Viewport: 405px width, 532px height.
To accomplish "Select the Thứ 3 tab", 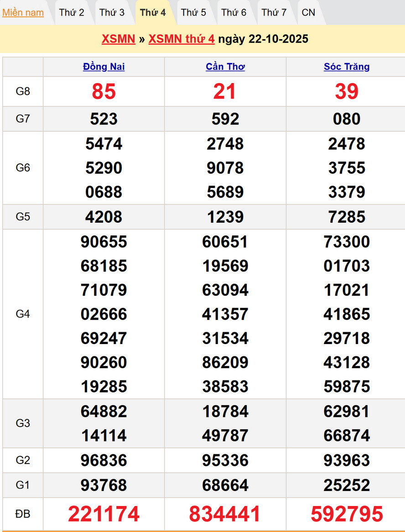I will [112, 13].
